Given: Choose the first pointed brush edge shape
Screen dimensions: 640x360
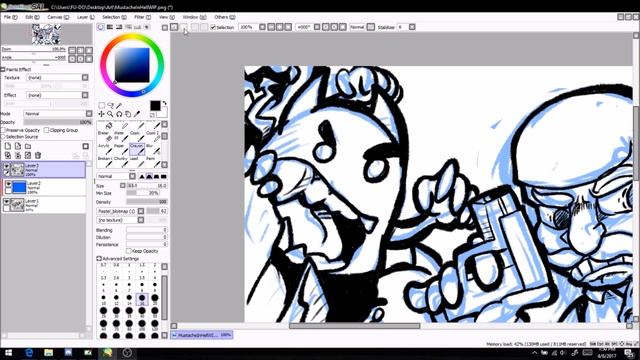Looking at the screenshot, I should [142, 176].
